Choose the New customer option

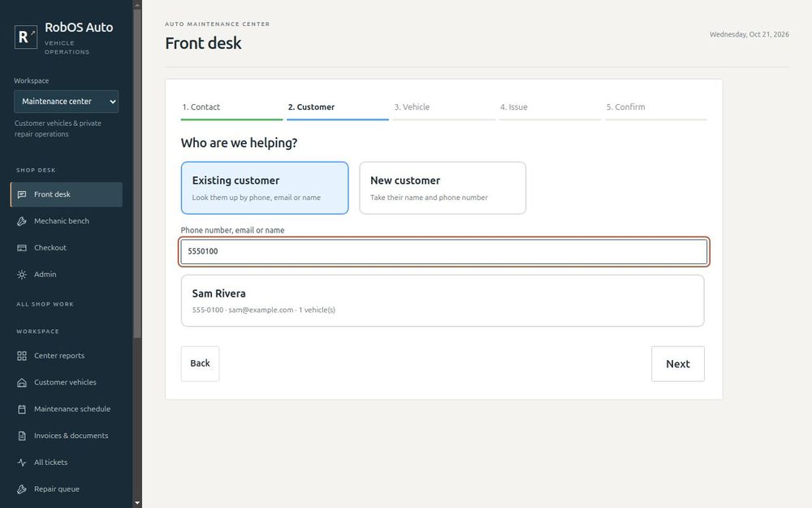point(443,188)
